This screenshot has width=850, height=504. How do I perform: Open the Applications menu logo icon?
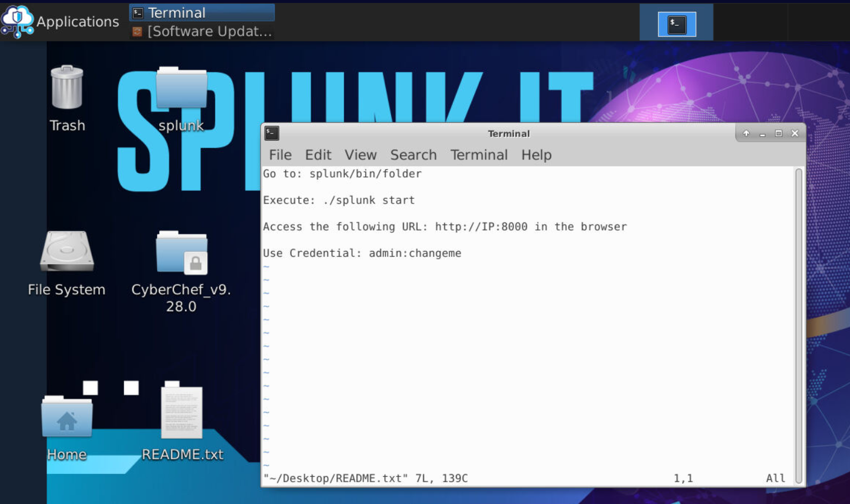(x=17, y=21)
